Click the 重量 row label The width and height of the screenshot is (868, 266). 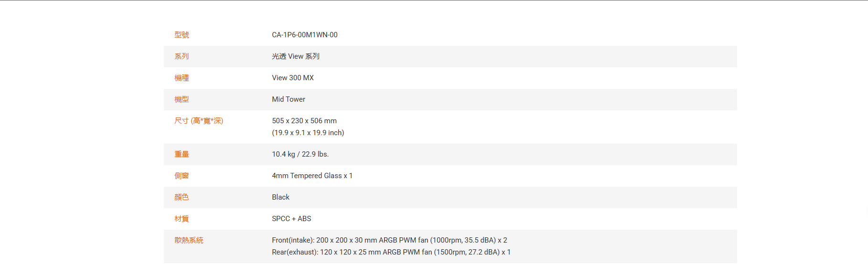tap(182, 154)
